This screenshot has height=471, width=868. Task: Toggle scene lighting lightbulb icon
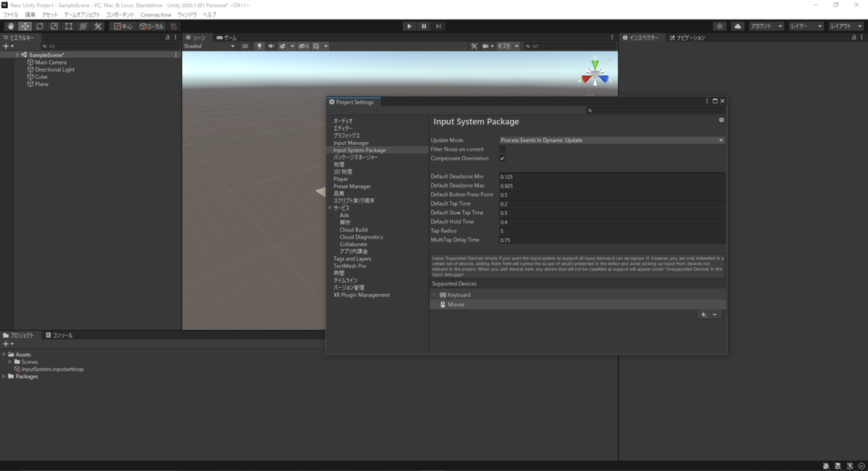(259, 46)
